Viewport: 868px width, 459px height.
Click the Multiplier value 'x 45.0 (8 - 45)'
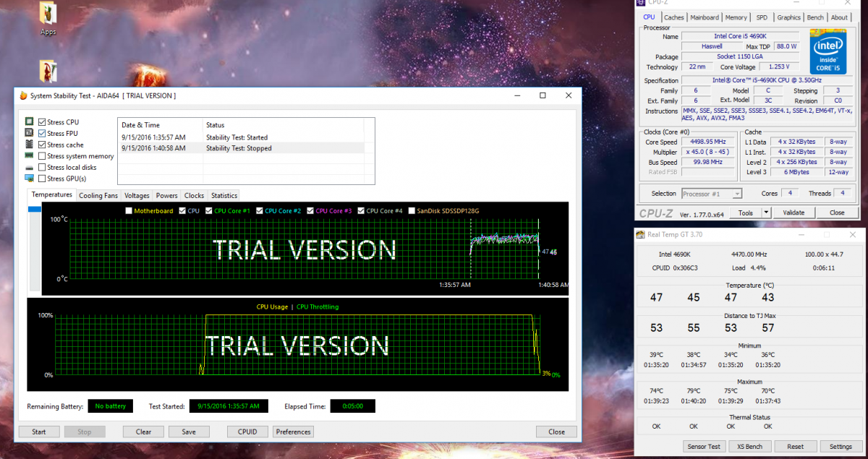point(709,153)
